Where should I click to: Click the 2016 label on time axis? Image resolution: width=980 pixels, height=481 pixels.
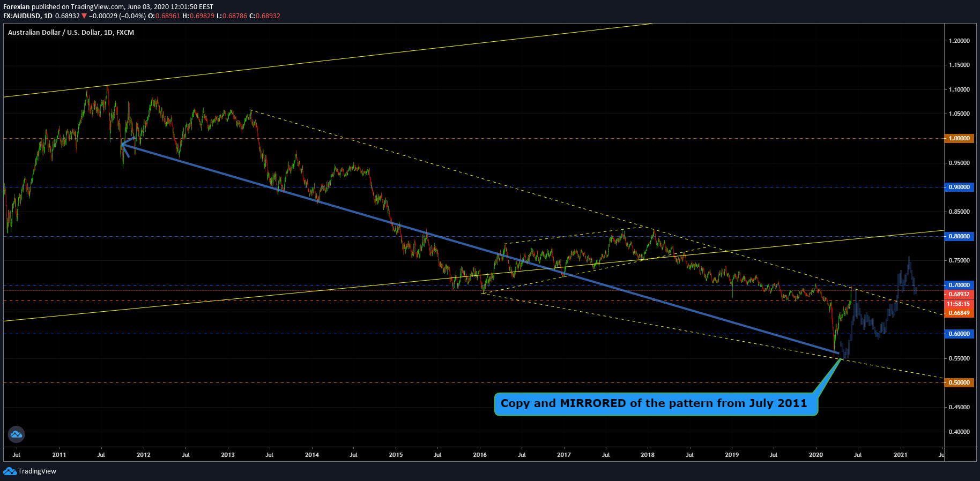pyautogui.click(x=480, y=455)
